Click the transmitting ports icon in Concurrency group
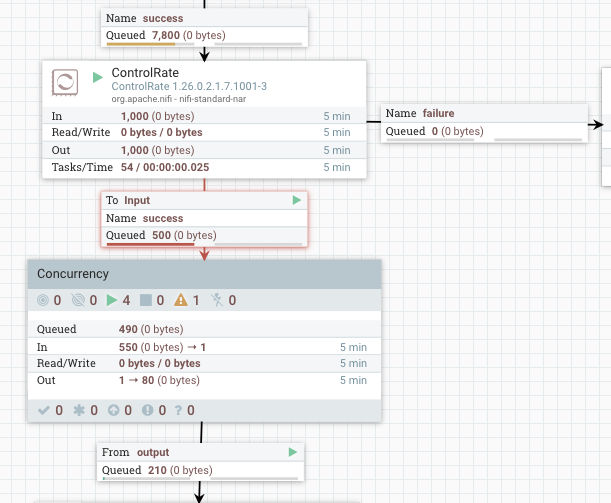 (43, 300)
